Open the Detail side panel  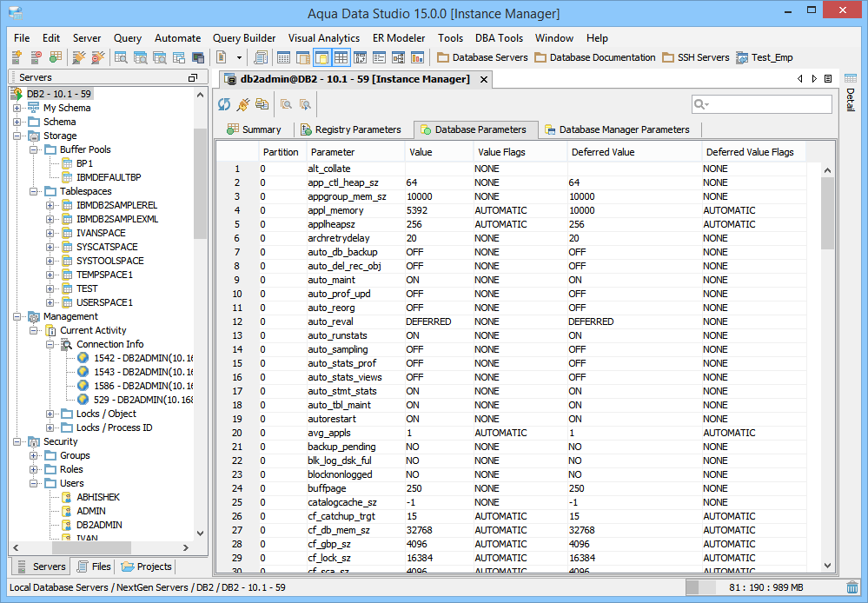coord(850,101)
